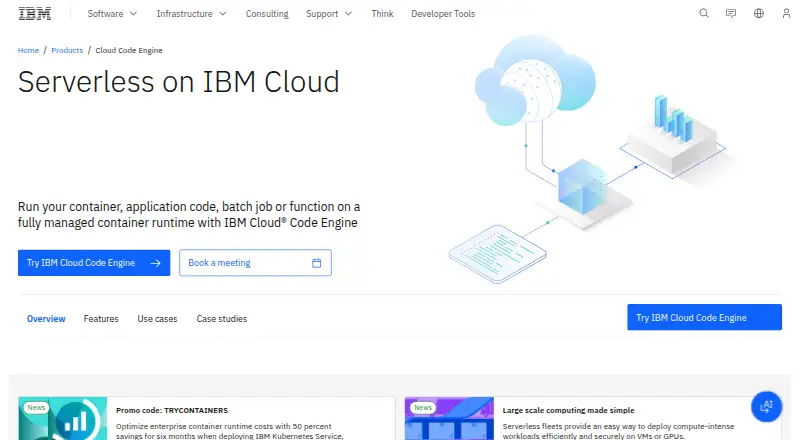This screenshot has height=440, width=800.
Task: Click the Promo code card thumbnail image
Action: (x=63, y=419)
